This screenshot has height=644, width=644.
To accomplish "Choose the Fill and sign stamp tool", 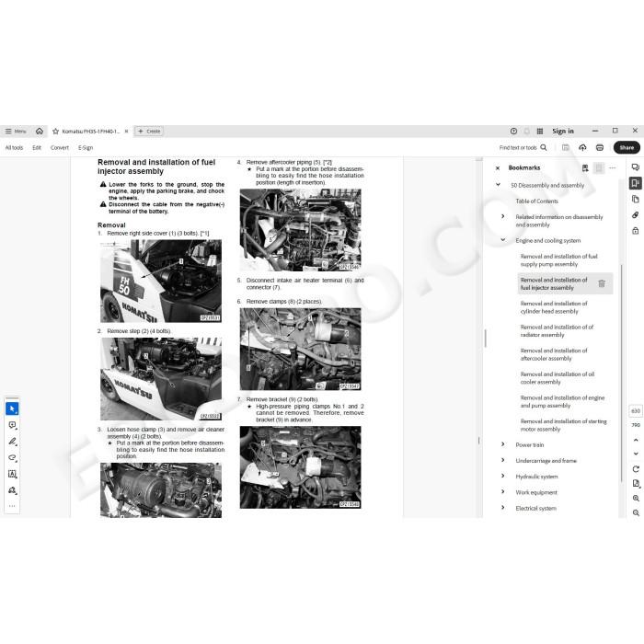I will pyautogui.click(x=12, y=490).
